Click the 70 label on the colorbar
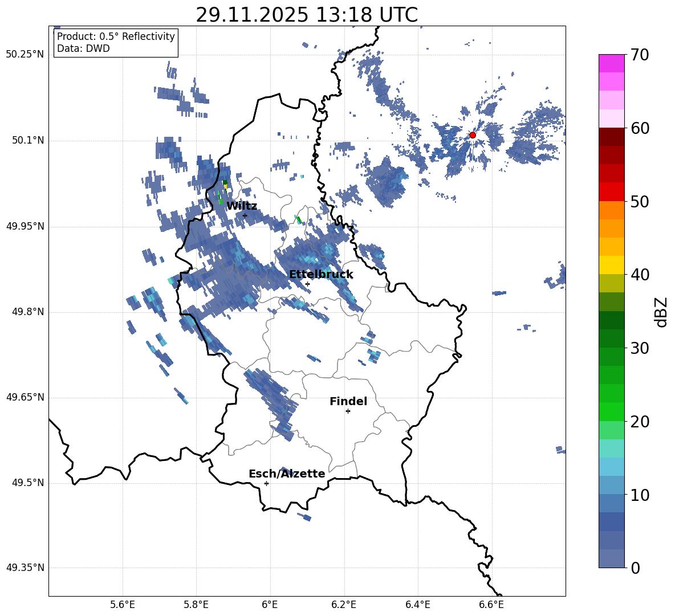This screenshot has width=675, height=616. (x=640, y=55)
